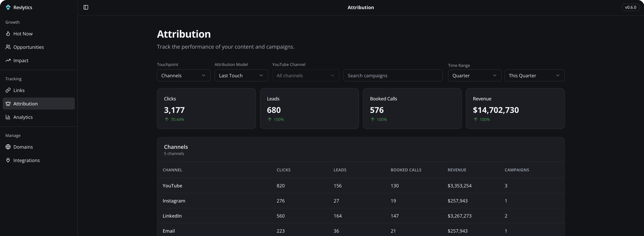
Task: Open the Attribution Model Last Touch dropdown
Action: [241, 75]
